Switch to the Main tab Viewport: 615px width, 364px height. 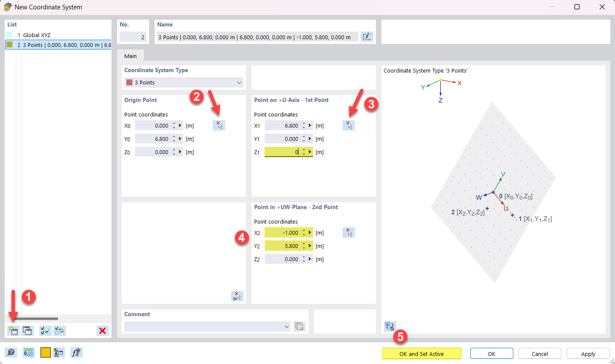131,55
